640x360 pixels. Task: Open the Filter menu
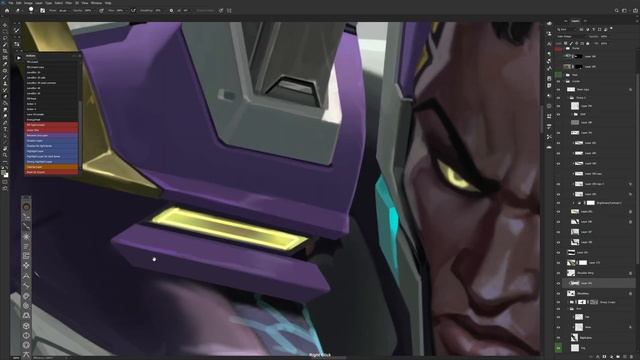click(x=69, y=3)
